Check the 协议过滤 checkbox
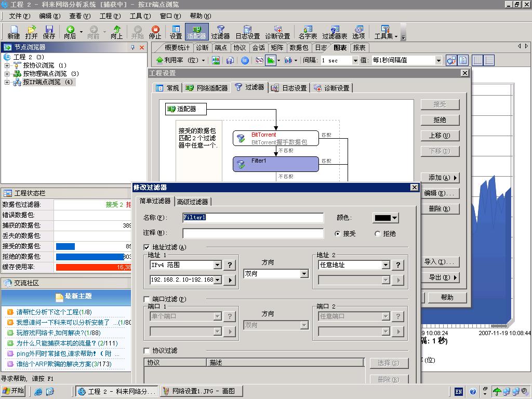532x399 pixels. click(147, 351)
